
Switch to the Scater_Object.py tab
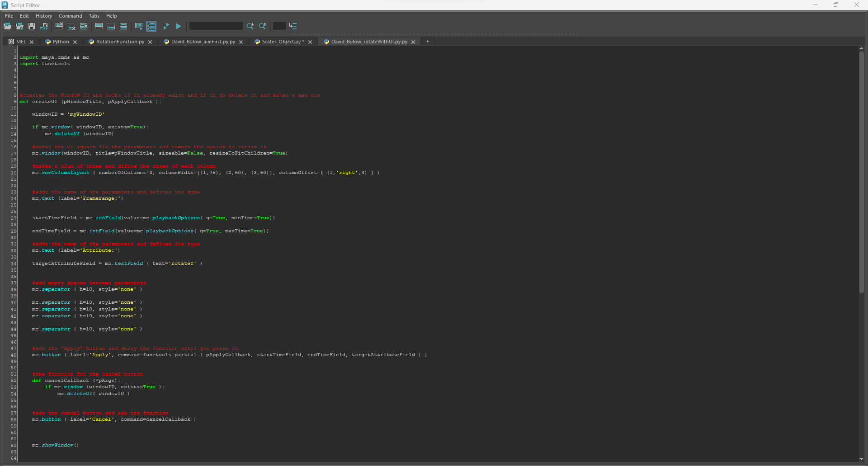pyautogui.click(x=280, y=42)
